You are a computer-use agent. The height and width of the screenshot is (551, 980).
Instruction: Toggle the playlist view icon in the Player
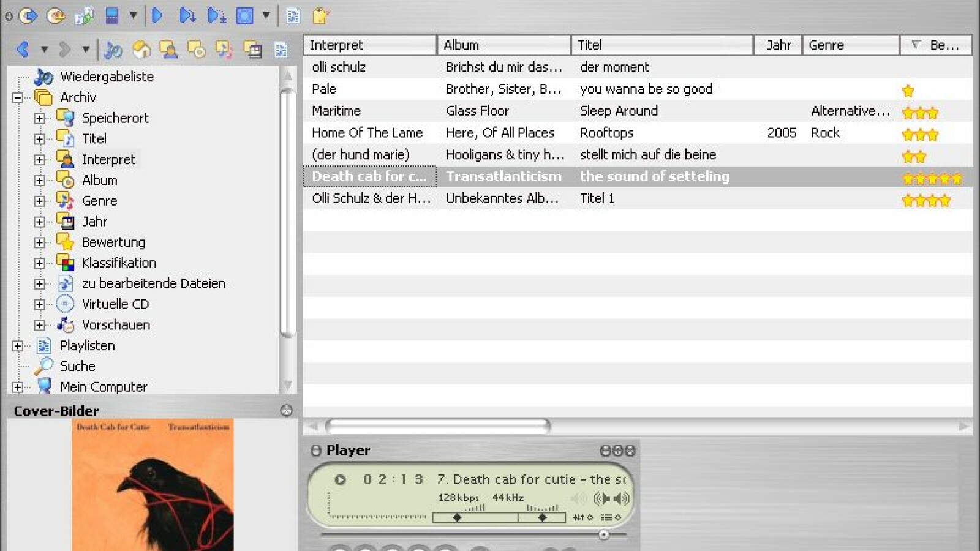(x=608, y=517)
